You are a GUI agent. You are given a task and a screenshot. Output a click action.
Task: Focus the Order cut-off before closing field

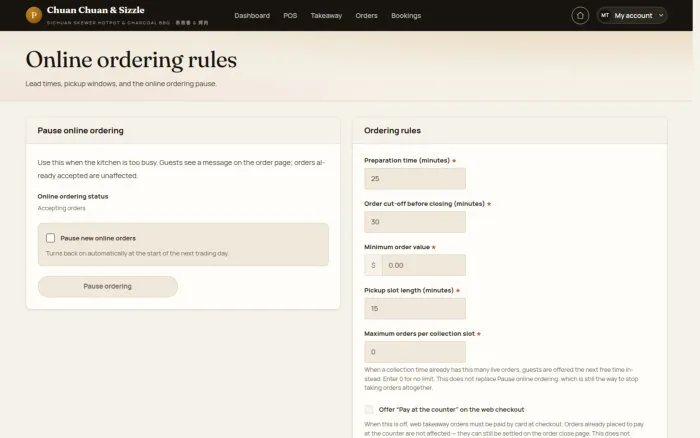(415, 222)
